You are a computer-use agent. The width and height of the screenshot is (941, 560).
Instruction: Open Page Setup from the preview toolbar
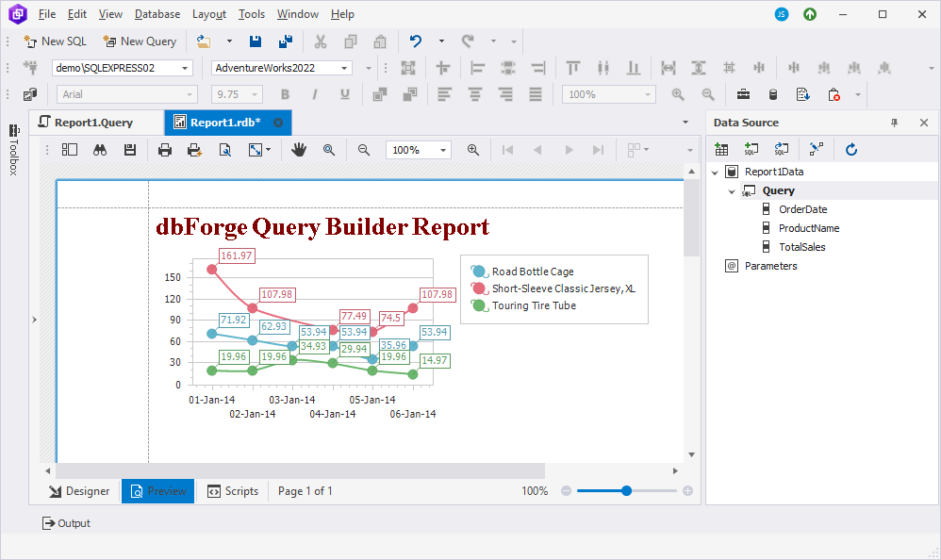pos(225,150)
